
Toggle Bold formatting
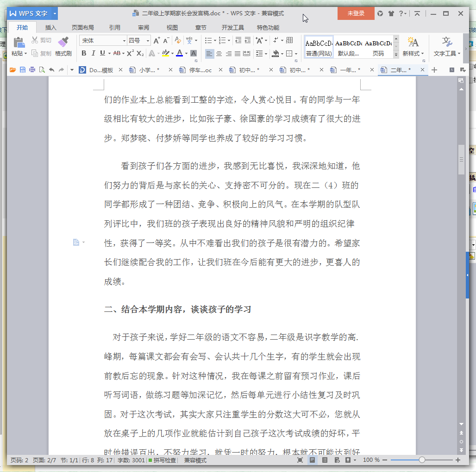click(x=84, y=53)
